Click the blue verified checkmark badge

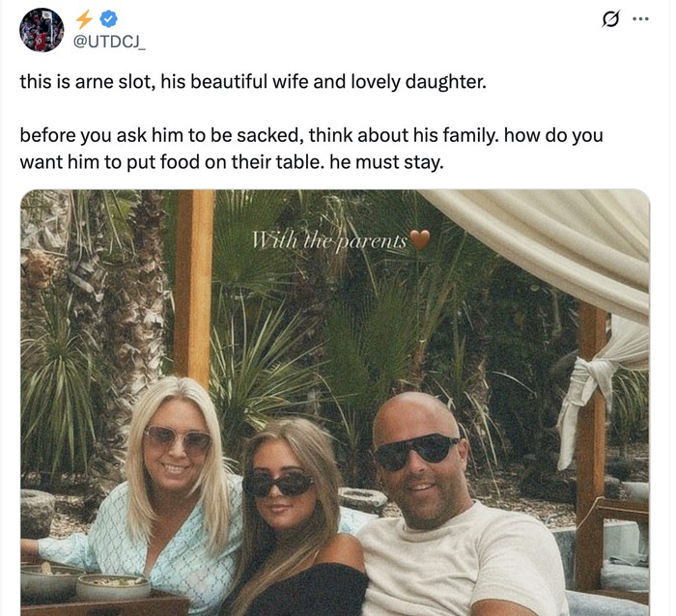tap(108, 18)
